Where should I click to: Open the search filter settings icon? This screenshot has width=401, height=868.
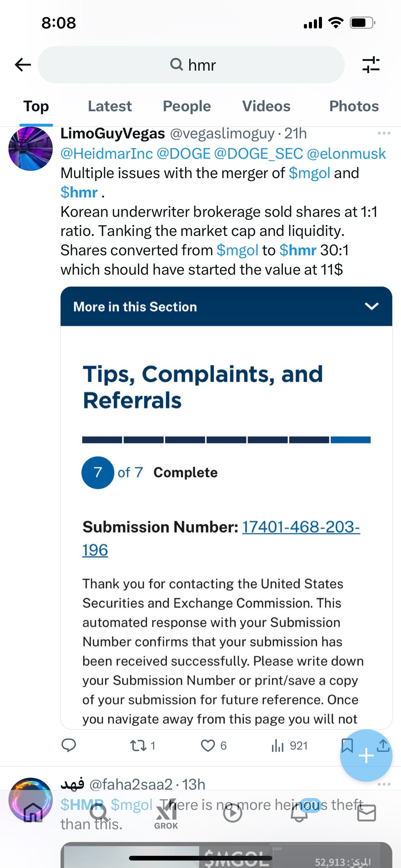point(371,65)
